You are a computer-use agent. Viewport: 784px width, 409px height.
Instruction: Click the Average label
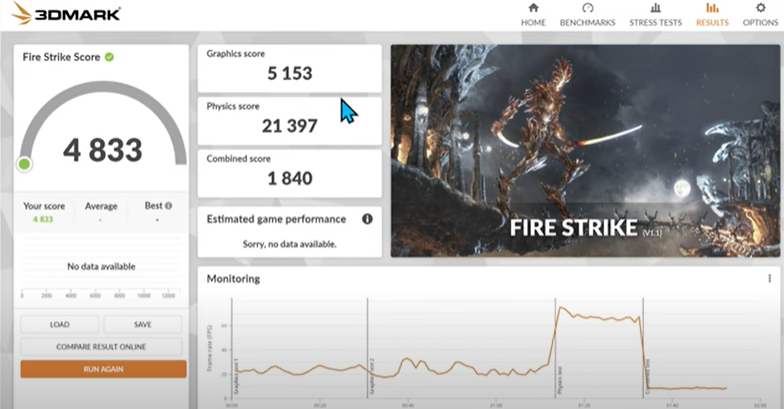pos(101,206)
